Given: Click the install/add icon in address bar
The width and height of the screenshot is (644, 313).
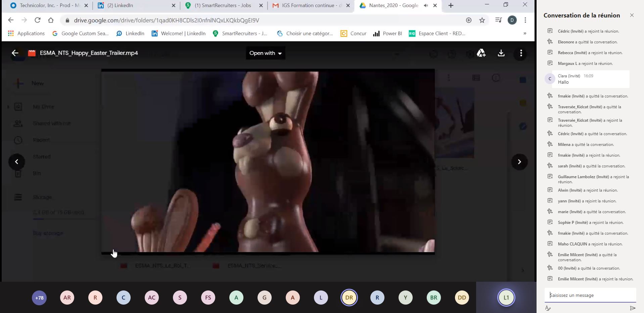Looking at the screenshot, I should [x=469, y=20].
